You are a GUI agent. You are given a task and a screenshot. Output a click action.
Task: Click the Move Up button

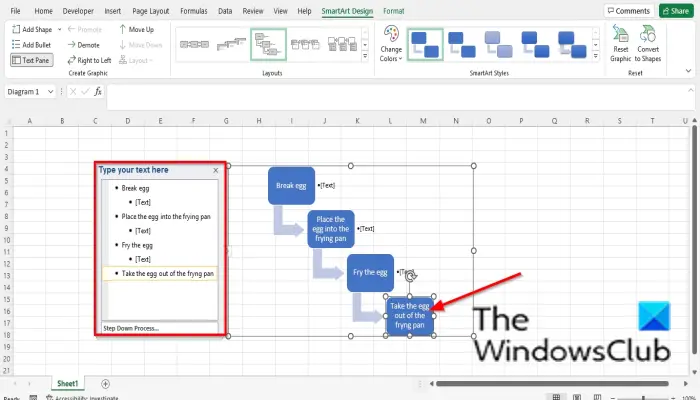[137, 29]
